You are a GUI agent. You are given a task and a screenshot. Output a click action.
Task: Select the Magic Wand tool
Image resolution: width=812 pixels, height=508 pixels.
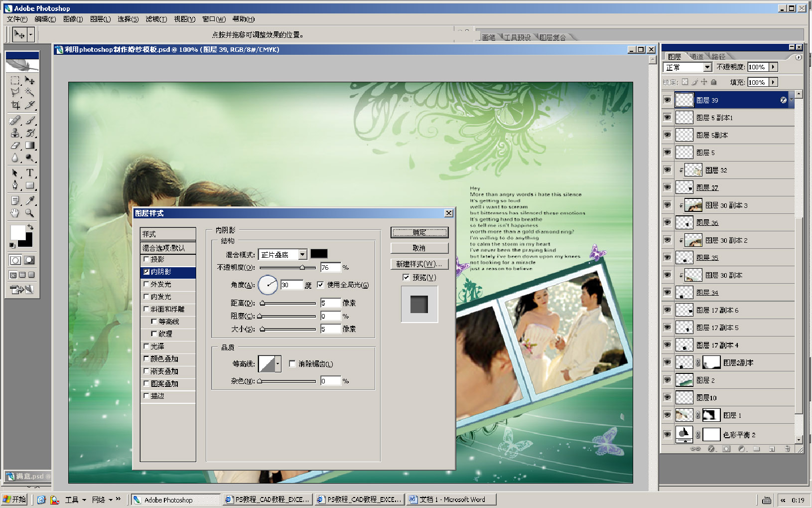click(x=30, y=92)
